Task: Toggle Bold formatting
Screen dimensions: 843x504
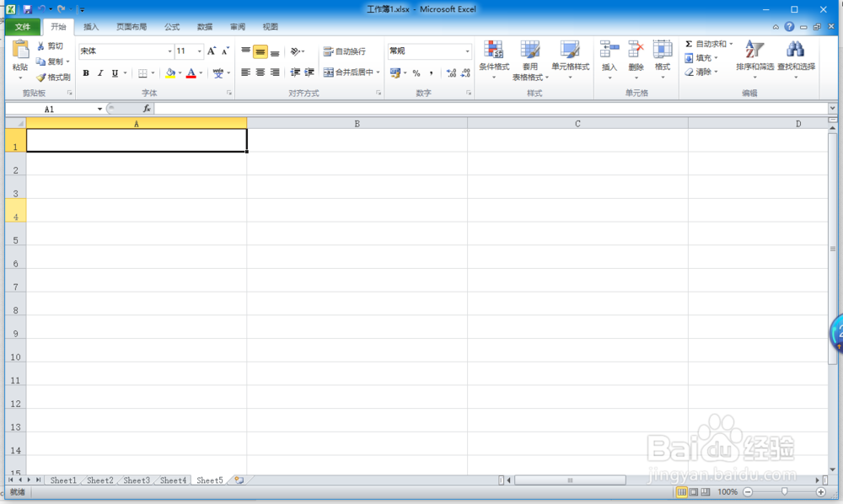Action: tap(85, 73)
